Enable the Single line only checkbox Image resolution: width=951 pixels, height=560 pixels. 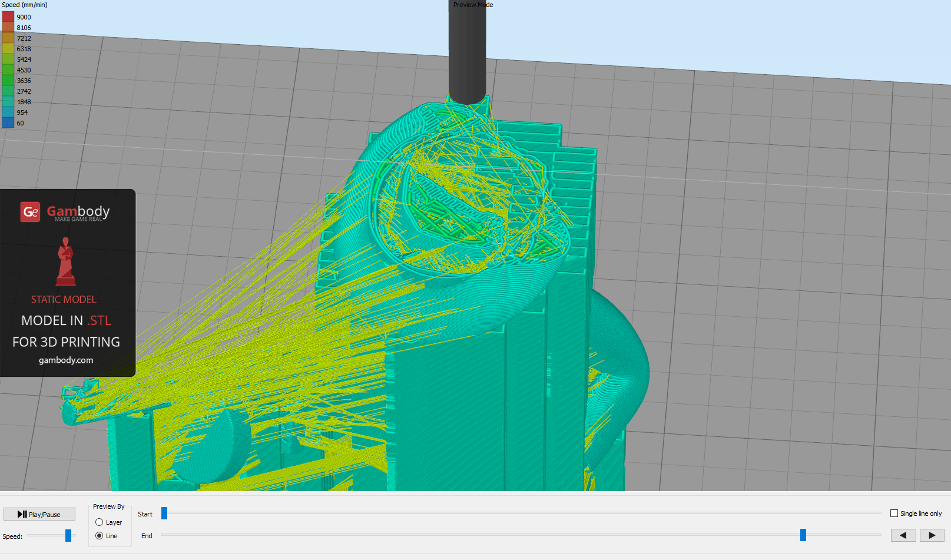(x=894, y=513)
